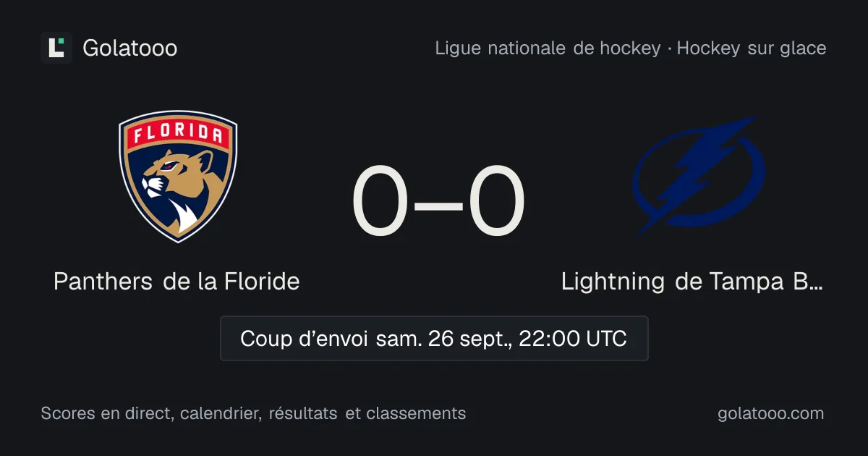Click the Golatooo logo icon
Screen dimensions: 868x456
(56, 48)
